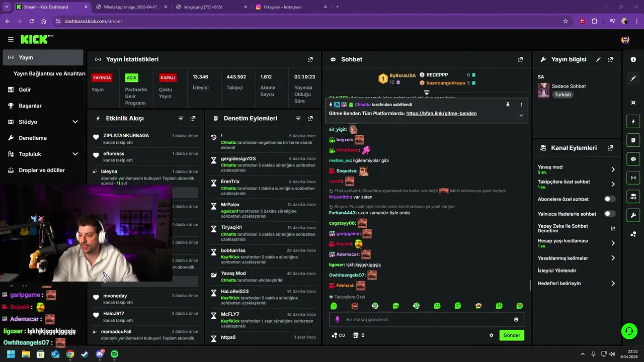644x362 pixels.
Task: Expand the Topluluk sidebar section
Action: tap(75, 154)
